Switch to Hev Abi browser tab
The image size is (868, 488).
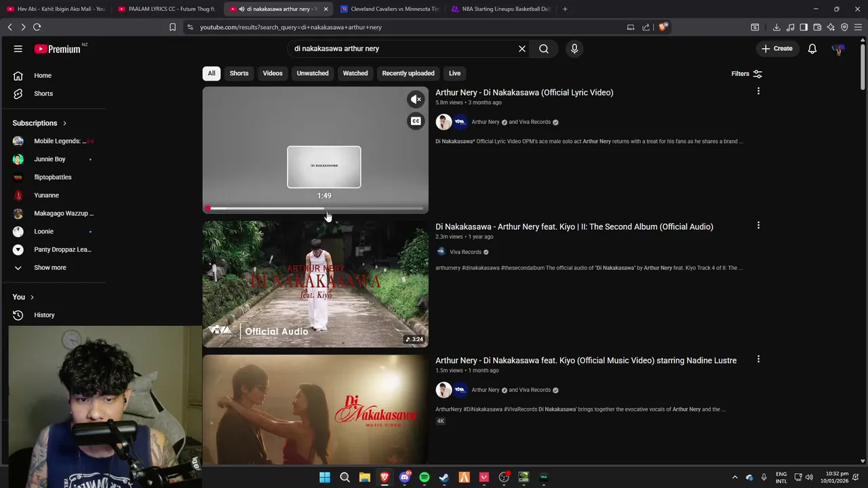coord(56,9)
